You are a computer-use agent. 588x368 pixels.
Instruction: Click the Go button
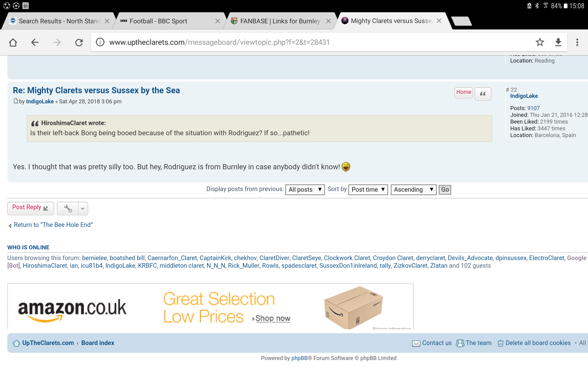[445, 190]
